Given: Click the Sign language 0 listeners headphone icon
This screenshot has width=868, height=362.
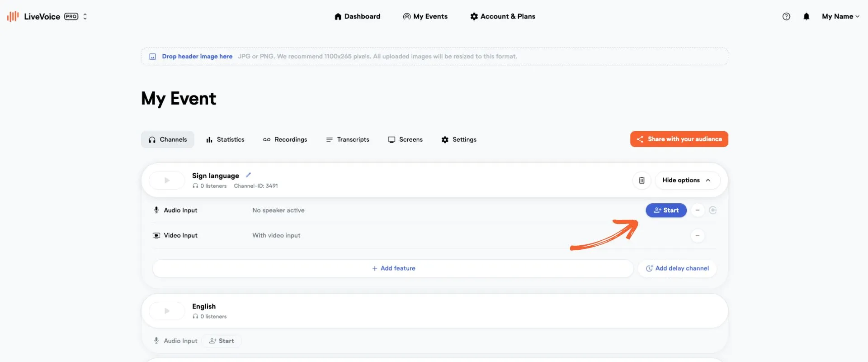Looking at the screenshot, I should 195,186.
